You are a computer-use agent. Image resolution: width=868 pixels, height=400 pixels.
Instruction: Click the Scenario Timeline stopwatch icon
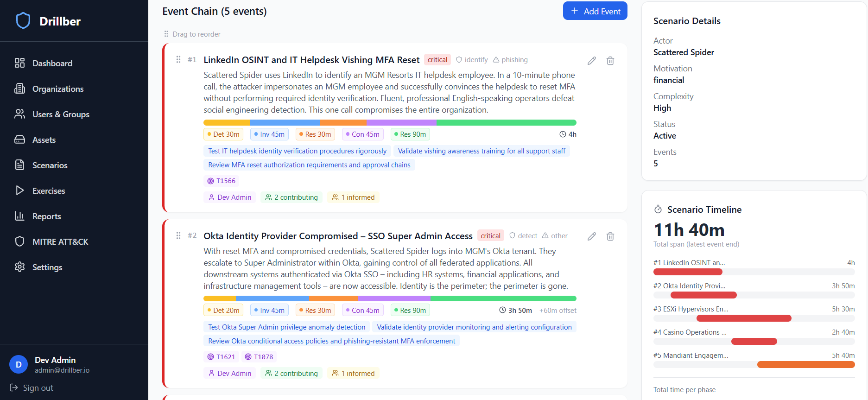[x=658, y=210]
